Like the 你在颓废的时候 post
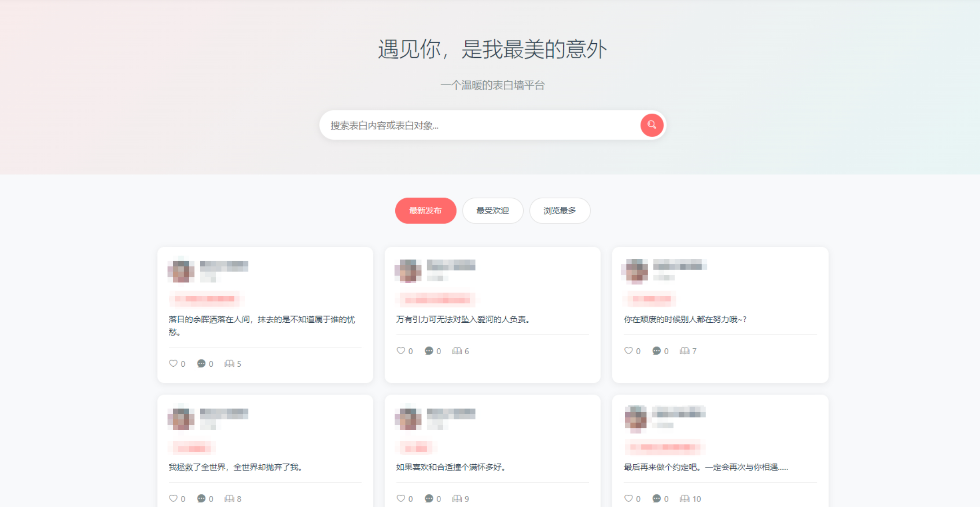Image resolution: width=980 pixels, height=507 pixels. pyautogui.click(x=628, y=351)
